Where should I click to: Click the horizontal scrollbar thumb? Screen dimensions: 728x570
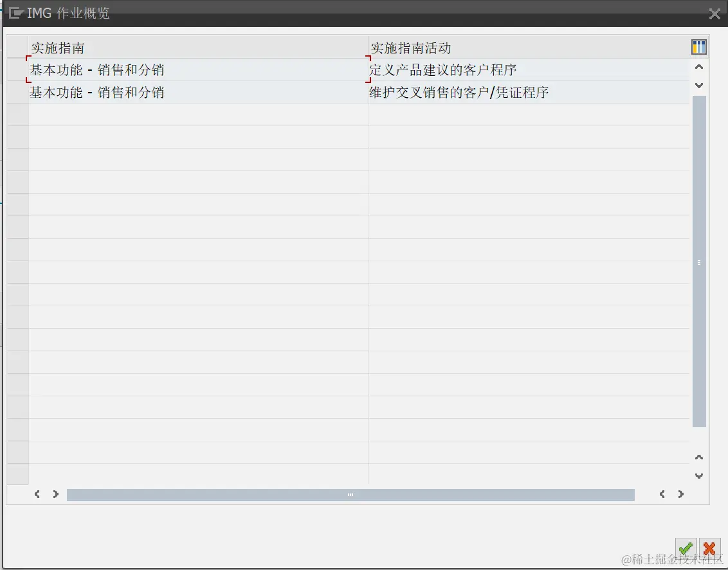[x=350, y=495]
